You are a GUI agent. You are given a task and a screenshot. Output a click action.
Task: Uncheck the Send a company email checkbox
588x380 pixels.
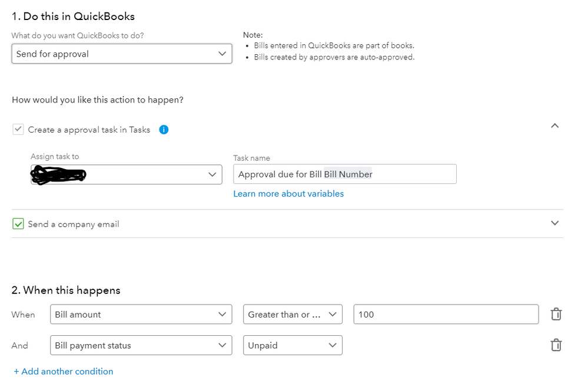[18, 224]
